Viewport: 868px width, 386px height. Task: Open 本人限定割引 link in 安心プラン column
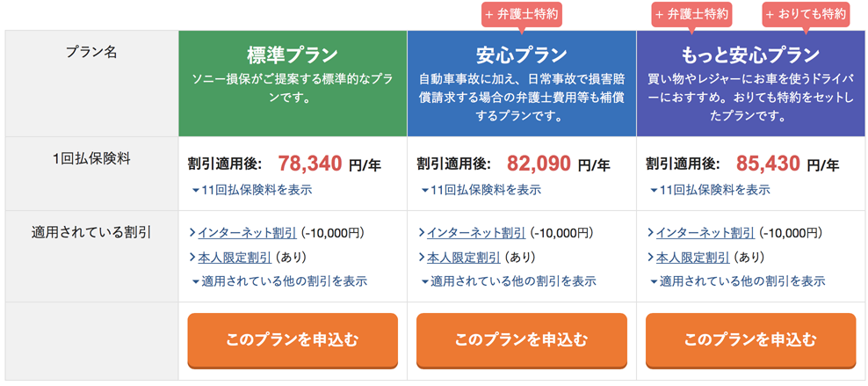pyautogui.click(x=464, y=257)
